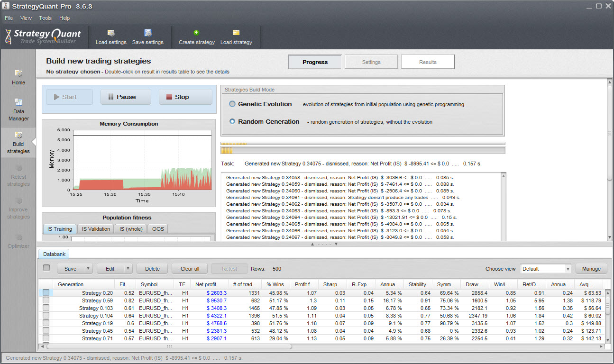
Task: Select Random Generation build mode
Action: click(x=232, y=121)
